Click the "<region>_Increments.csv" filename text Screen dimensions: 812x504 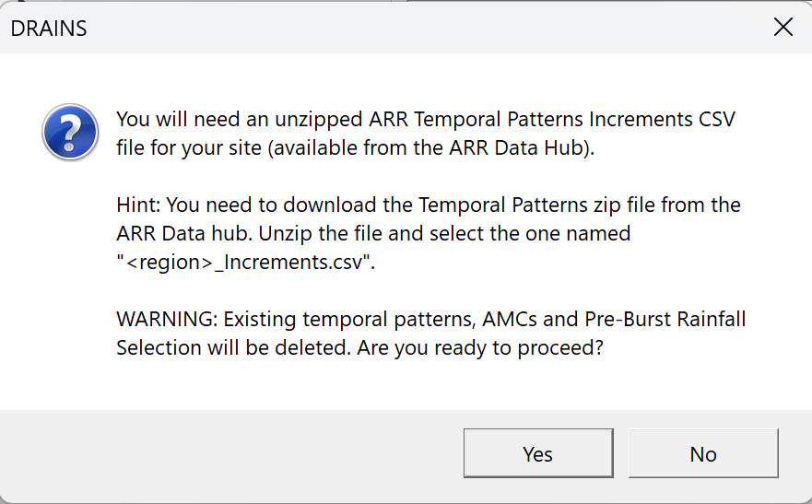point(243,263)
